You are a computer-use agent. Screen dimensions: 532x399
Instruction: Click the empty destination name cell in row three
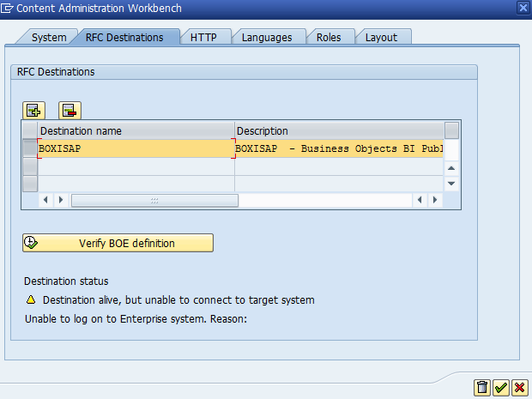coord(136,184)
